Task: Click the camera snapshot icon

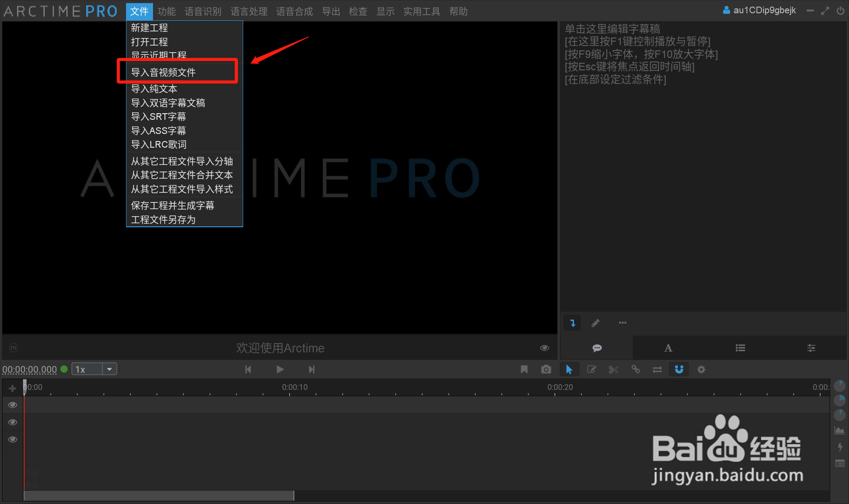Action: pos(546,369)
